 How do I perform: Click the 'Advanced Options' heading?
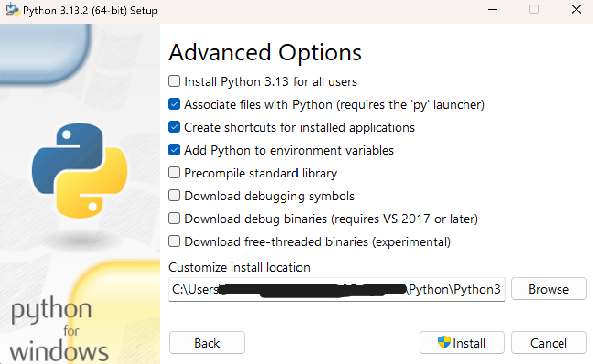tap(265, 52)
